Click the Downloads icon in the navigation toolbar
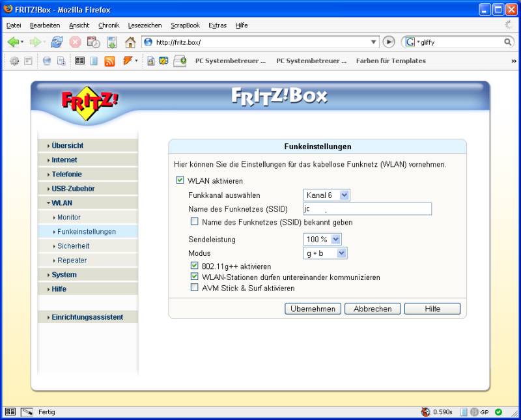Screen dimensions: 521x420 (x=112, y=42)
